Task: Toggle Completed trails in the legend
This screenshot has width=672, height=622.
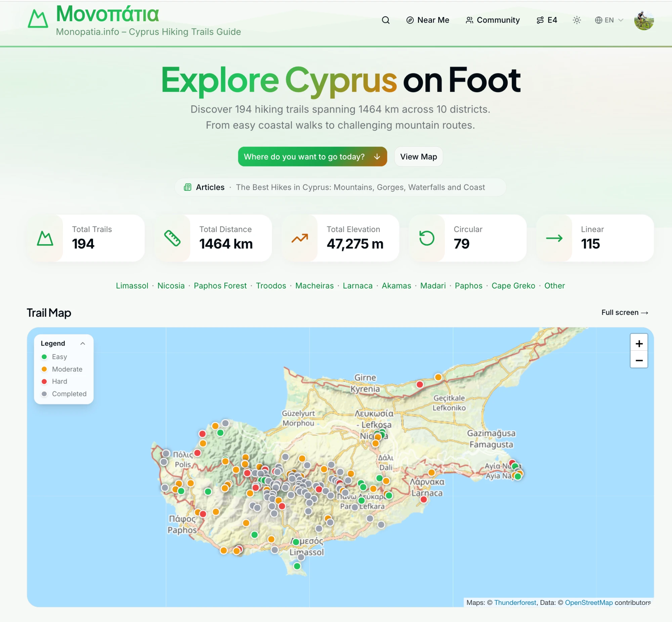Action: pos(64,393)
